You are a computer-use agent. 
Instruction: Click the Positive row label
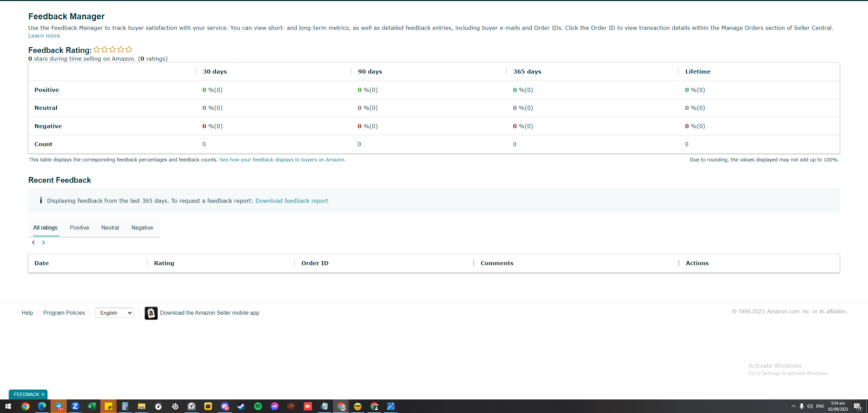click(x=47, y=90)
